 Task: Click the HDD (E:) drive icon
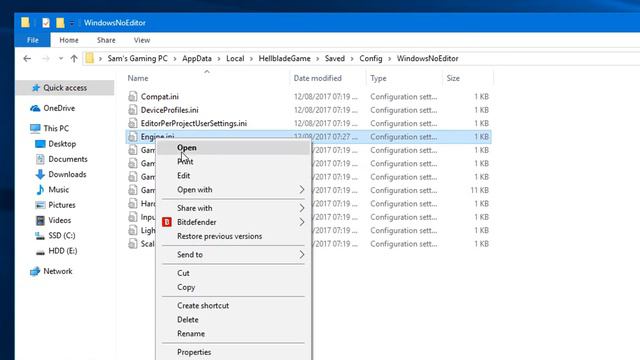click(x=40, y=251)
